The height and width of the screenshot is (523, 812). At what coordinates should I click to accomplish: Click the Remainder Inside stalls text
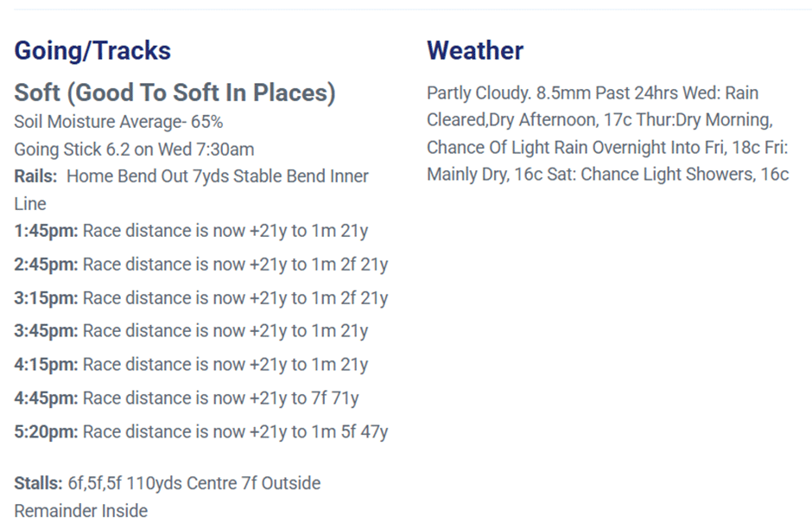pos(80,510)
